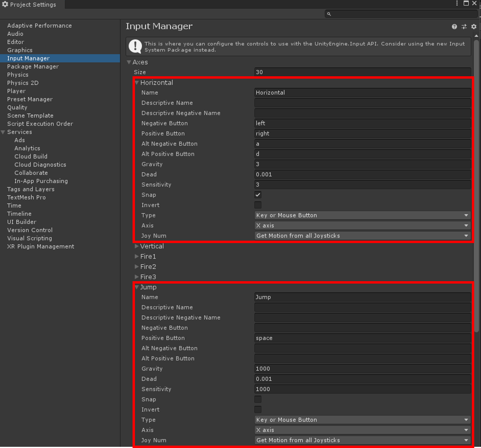481x448 pixels.
Task: Open the window's three-dot options menu
Action: tap(457, 3)
